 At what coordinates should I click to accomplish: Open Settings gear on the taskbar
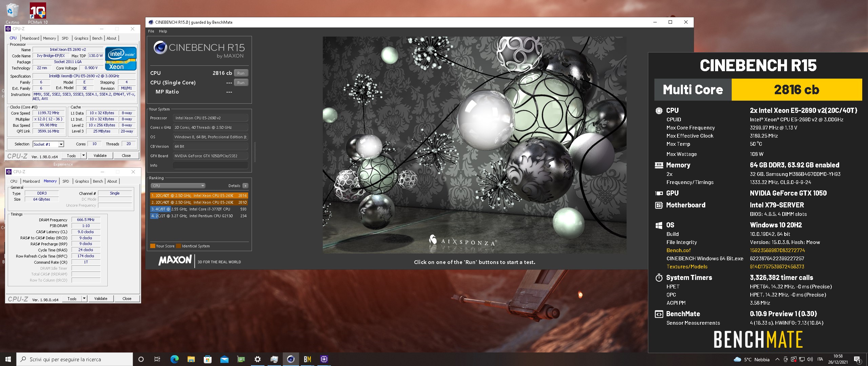coord(257,359)
